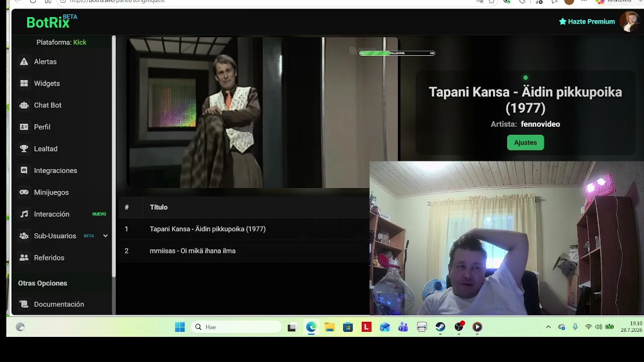Click the 'Otras Opciones' section heading
644x362 pixels.
tap(42, 283)
